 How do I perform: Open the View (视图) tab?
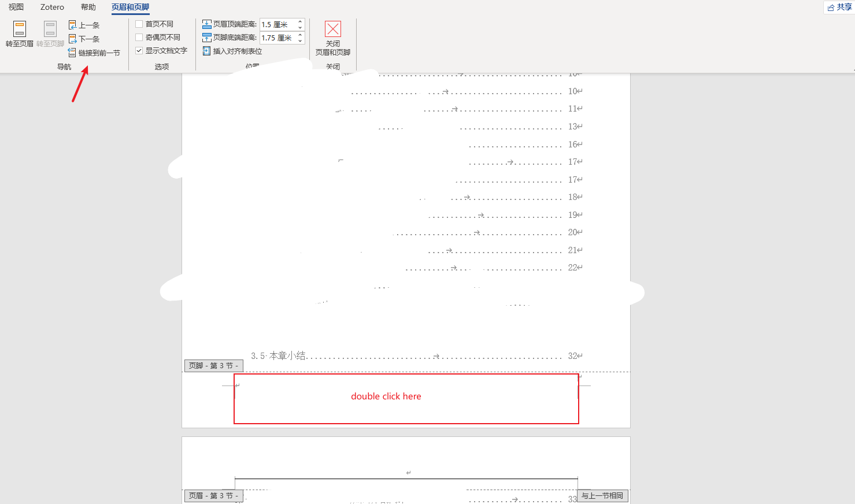click(x=16, y=7)
